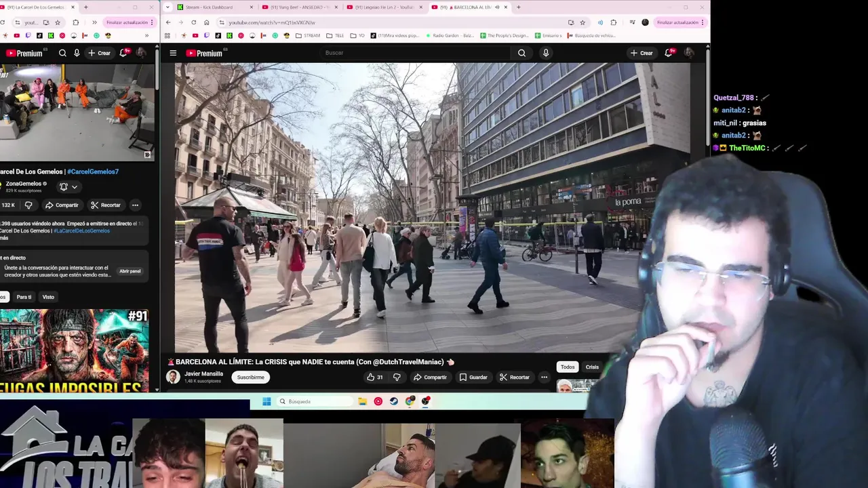The image size is (868, 488).
Task: Subscribe to Javier Mansilla channel
Action: [x=251, y=378]
